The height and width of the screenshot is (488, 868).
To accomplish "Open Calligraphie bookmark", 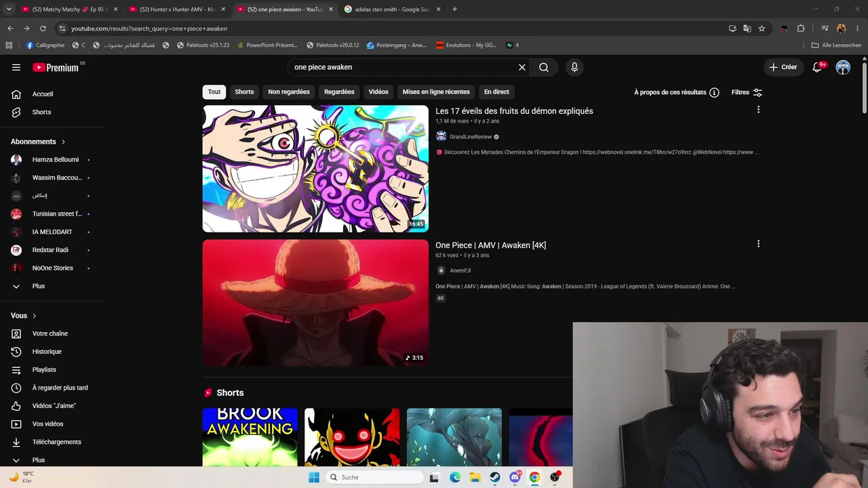I will click(45, 45).
